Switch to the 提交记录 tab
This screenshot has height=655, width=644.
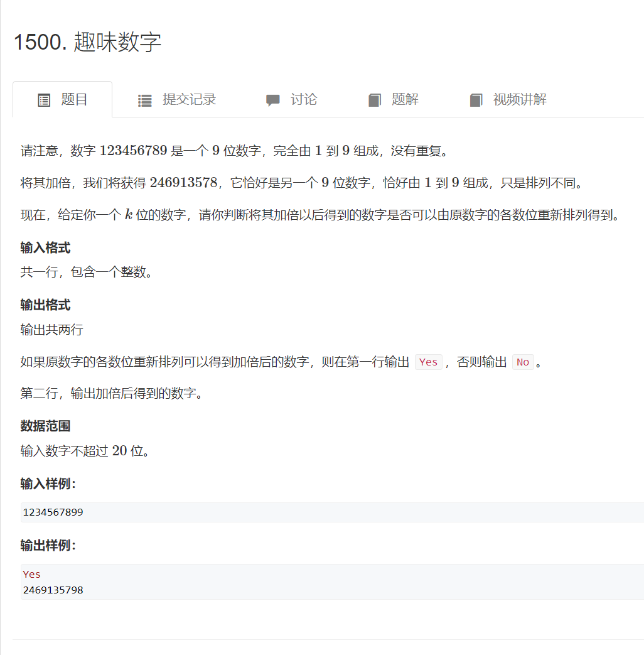(x=176, y=99)
